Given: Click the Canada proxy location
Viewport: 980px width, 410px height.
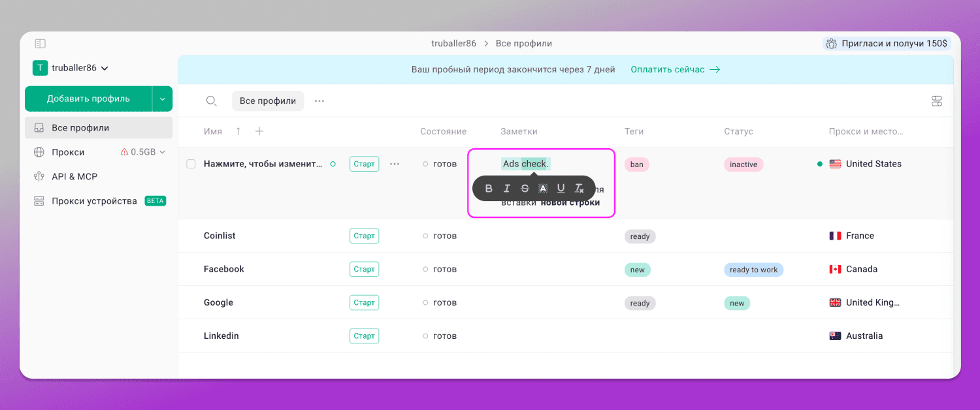Looking at the screenshot, I should click(x=853, y=269).
